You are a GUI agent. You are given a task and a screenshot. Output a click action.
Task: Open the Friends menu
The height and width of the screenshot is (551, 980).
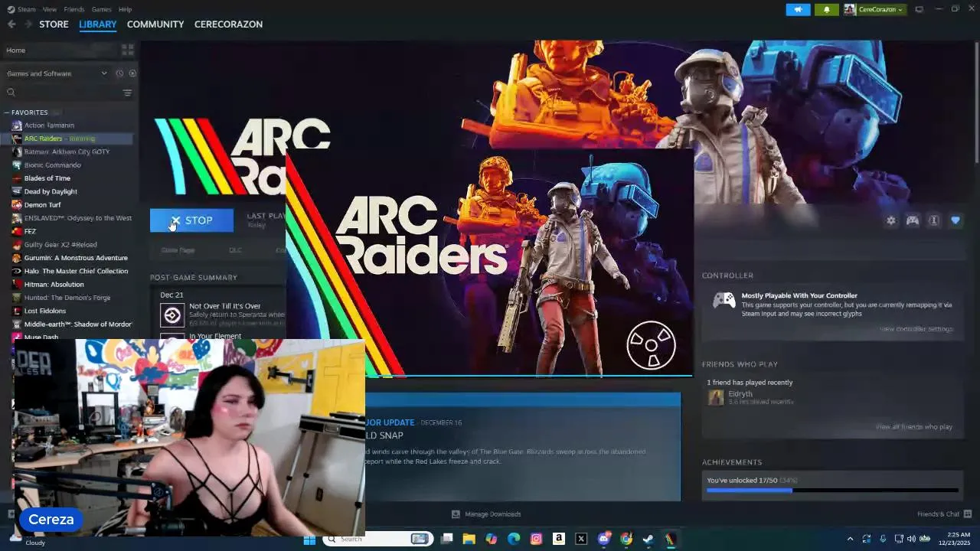(74, 9)
